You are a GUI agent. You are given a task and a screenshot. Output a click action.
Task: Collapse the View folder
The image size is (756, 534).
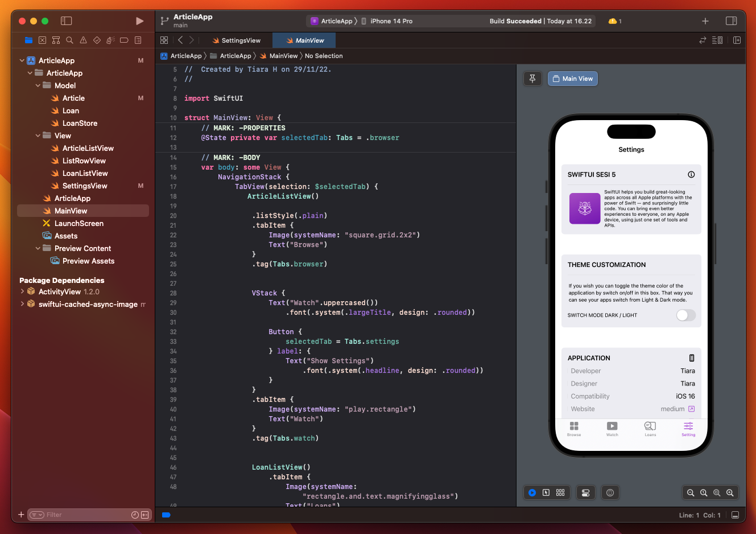(38, 135)
